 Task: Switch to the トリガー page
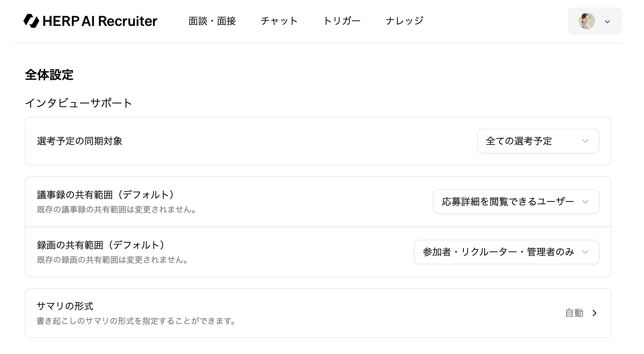click(342, 21)
